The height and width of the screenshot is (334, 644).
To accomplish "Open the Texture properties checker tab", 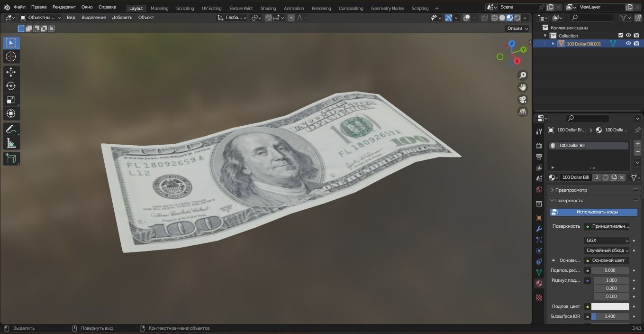I will [x=539, y=297].
